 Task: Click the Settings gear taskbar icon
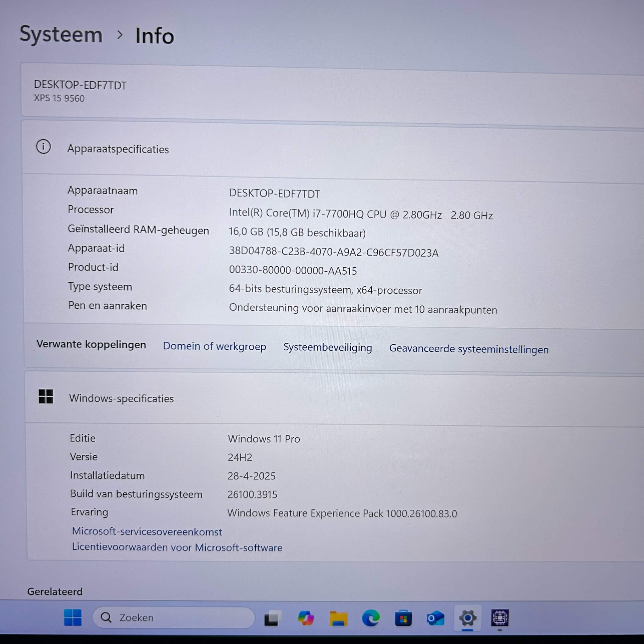[x=468, y=618]
